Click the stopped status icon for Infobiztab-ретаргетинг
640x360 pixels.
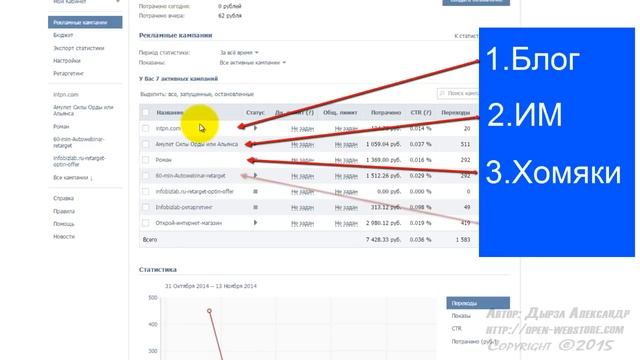click(x=256, y=207)
